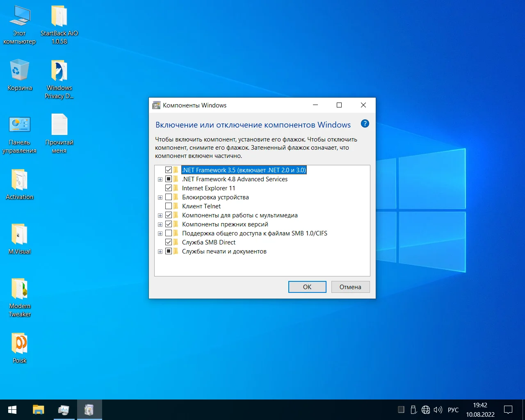Expand the Компоненты прежних версий node
Image resolution: width=525 pixels, height=420 pixels.
(160, 224)
